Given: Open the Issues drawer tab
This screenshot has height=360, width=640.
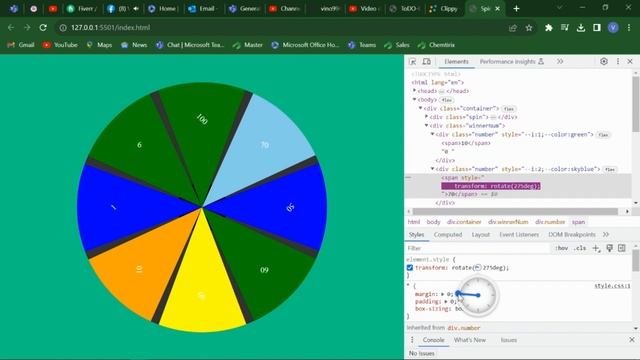Looking at the screenshot, I should tap(509, 340).
